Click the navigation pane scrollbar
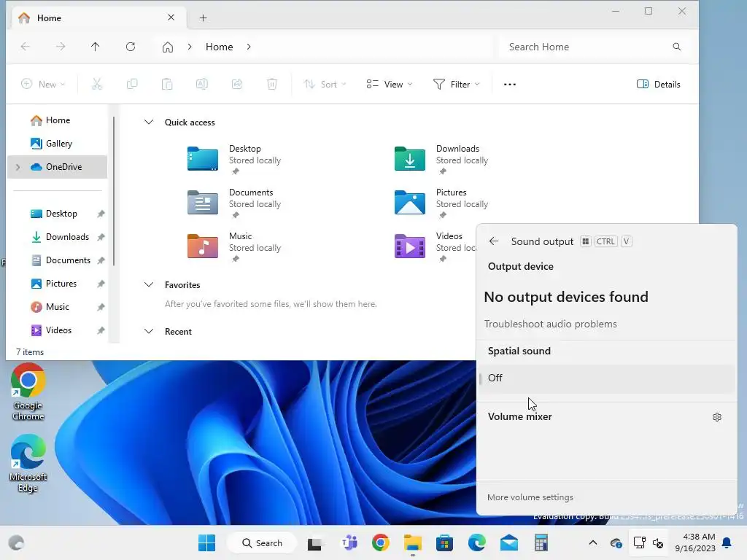This screenshot has width=747, height=560. pos(114,190)
